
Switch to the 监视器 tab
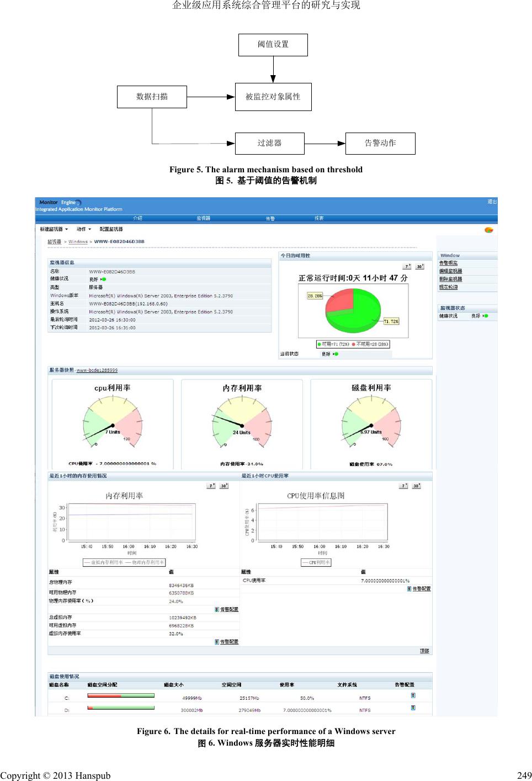tap(203, 218)
